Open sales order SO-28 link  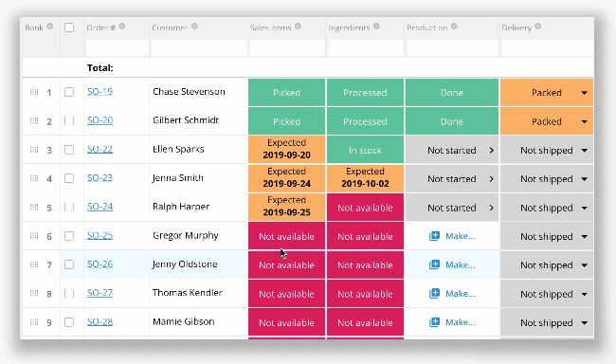pyautogui.click(x=100, y=321)
